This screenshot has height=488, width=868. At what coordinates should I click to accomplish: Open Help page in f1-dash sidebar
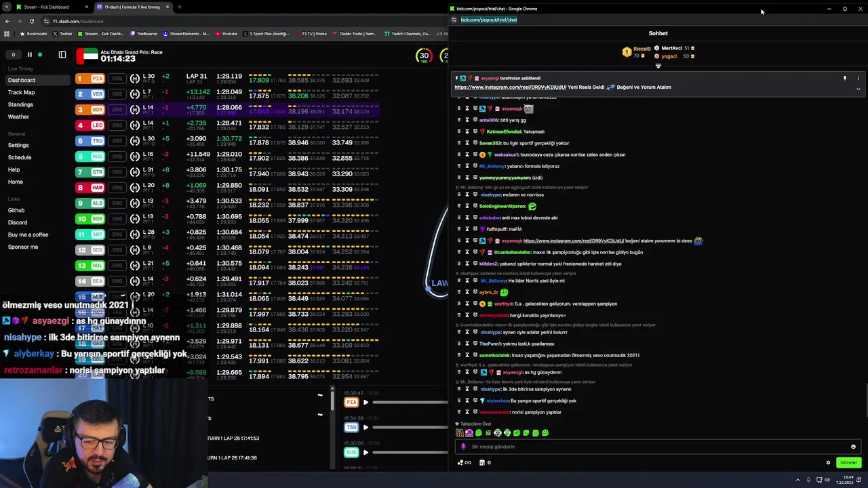tap(14, 169)
